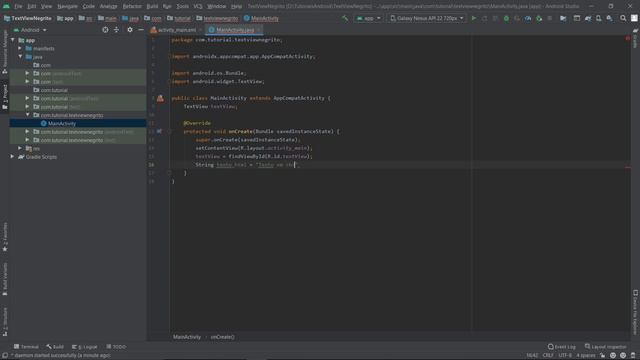The height and width of the screenshot is (360, 640).
Task: Click the UTF-8 encoding status entry
Action: coord(565,356)
